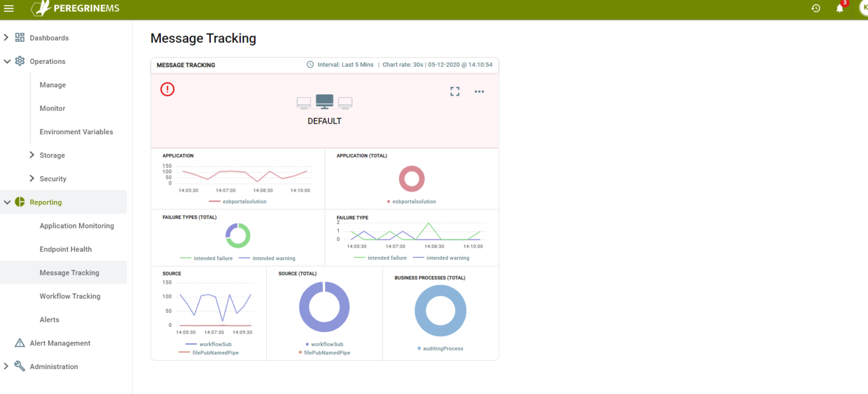Click the history clock icon in the header
The height and width of the screenshot is (394, 868).
coord(815,8)
